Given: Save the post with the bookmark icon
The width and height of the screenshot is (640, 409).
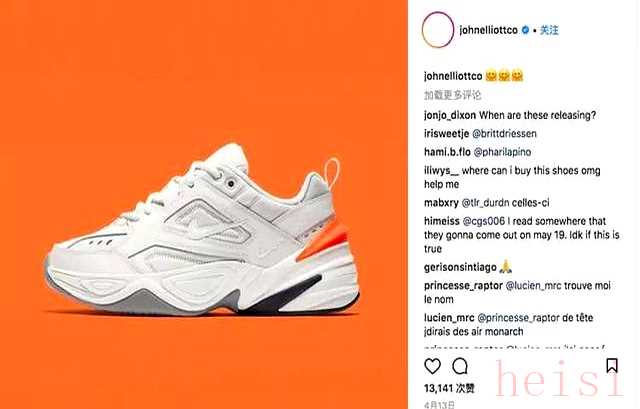Looking at the screenshot, I should point(611,366).
